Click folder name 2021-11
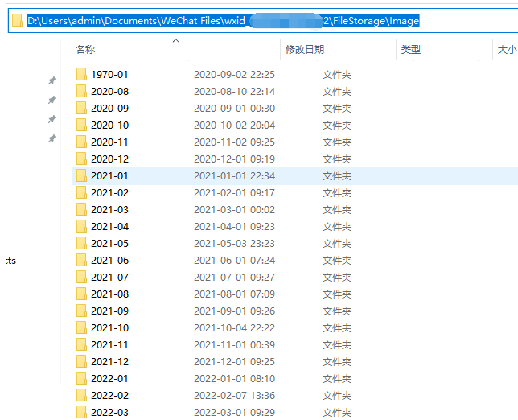The width and height of the screenshot is (518, 420). (109, 344)
